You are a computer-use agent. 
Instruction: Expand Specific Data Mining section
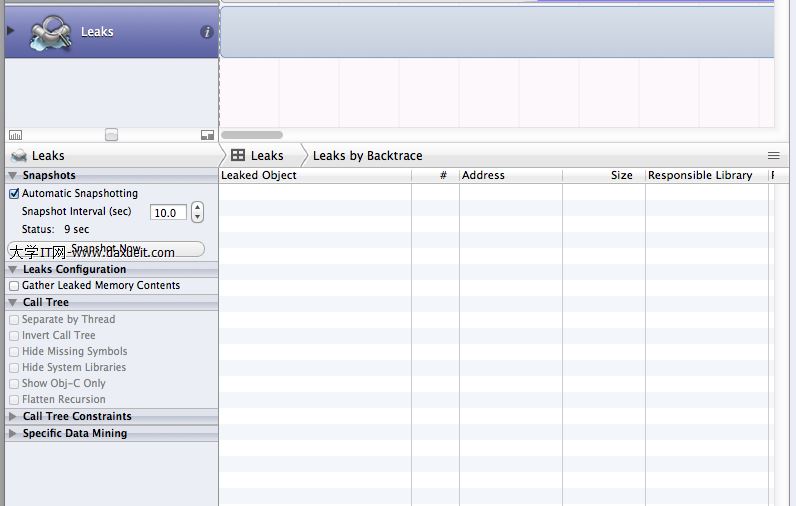tap(13, 433)
